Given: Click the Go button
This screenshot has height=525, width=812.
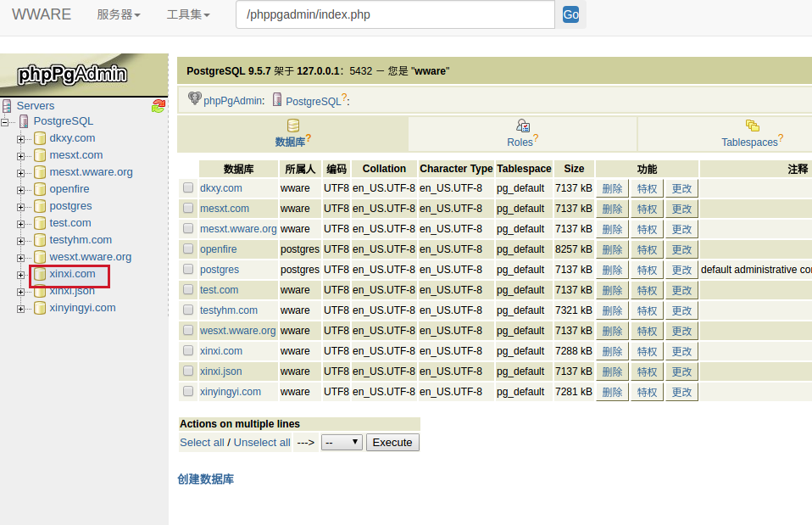Looking at the screenshot, I should tap(570, 14).
